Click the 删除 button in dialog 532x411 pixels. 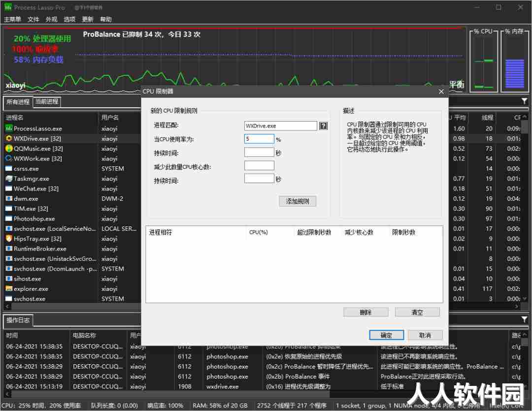point(366,312)
